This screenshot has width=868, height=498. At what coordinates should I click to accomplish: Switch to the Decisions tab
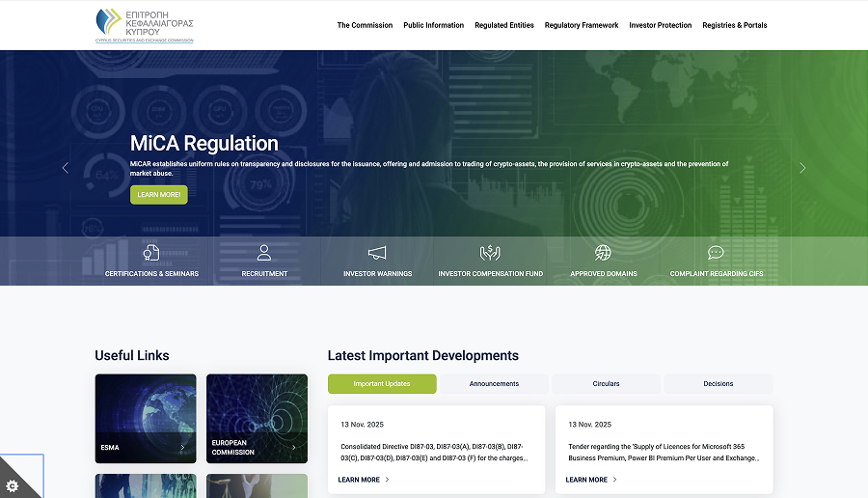[x=719, y=384]
